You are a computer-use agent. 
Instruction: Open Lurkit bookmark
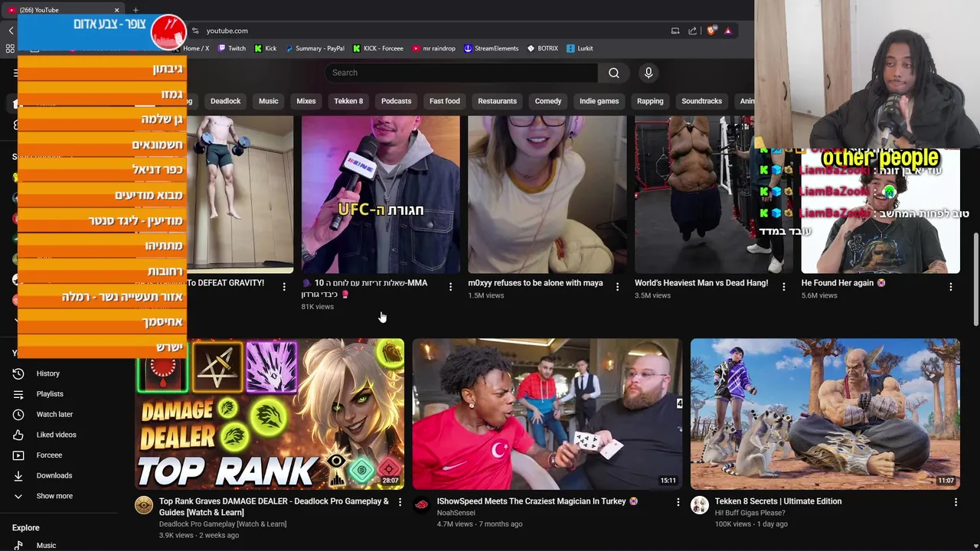tap(580, 48)
